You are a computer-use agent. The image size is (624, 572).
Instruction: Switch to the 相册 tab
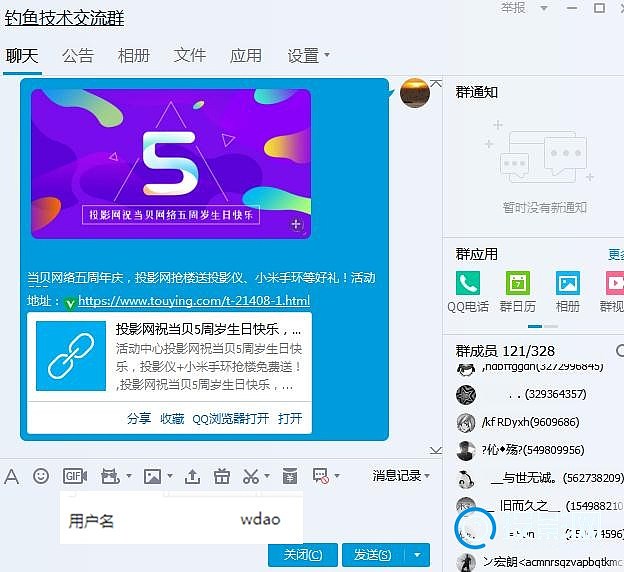134,56
